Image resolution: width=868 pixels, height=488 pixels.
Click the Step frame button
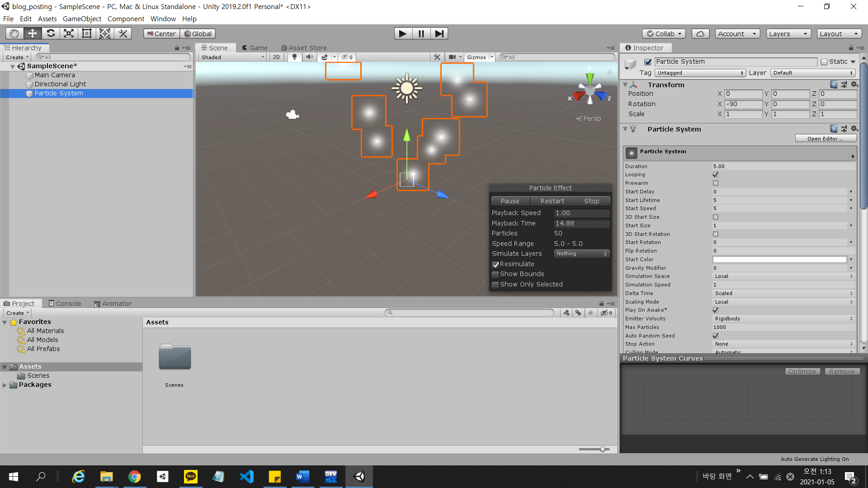pyautogui.click(x=439, y=33)
